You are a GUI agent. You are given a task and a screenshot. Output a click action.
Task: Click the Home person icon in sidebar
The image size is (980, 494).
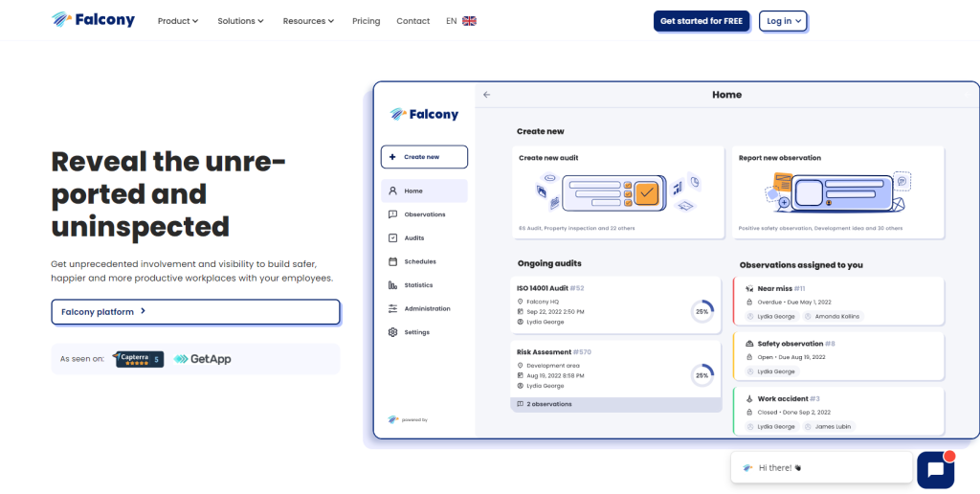[392, 191]
